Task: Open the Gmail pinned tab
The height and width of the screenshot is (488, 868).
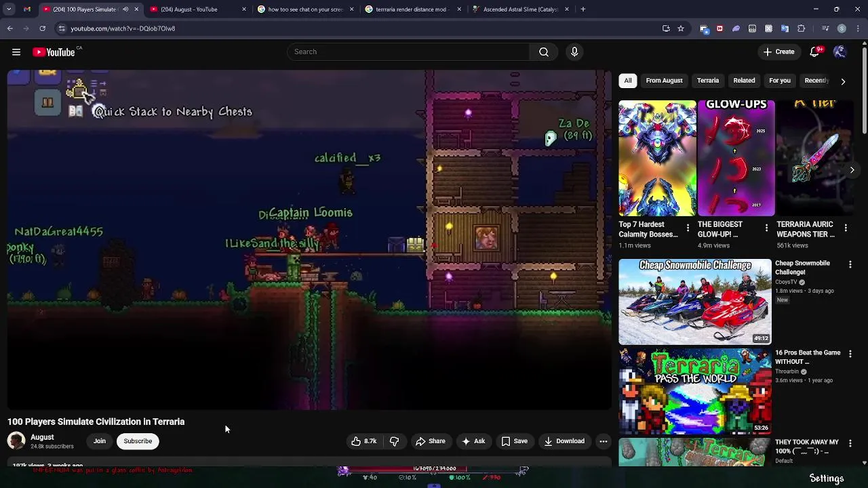Action: pyautogui.click(x=27, y=9)
